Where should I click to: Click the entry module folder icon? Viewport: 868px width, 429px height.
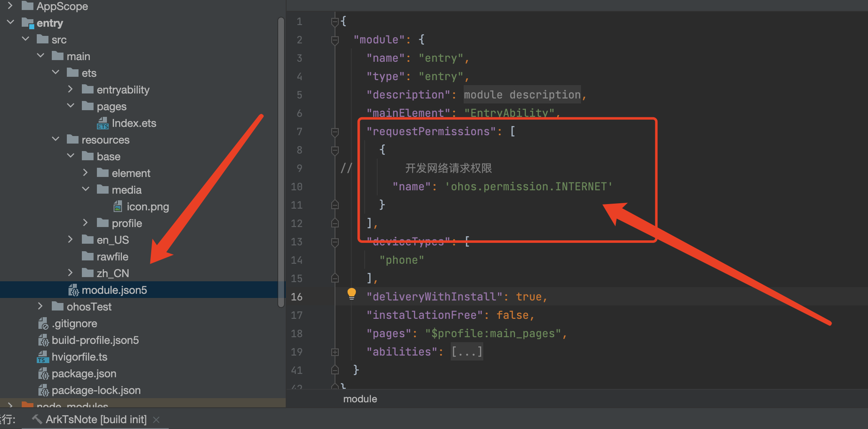(x=28, y=23)
